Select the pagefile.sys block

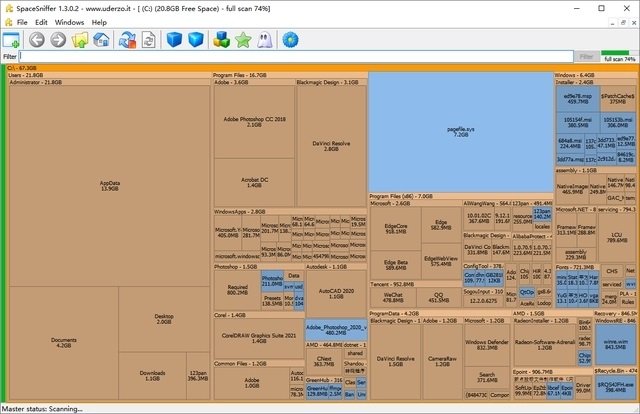pos(460,130)
